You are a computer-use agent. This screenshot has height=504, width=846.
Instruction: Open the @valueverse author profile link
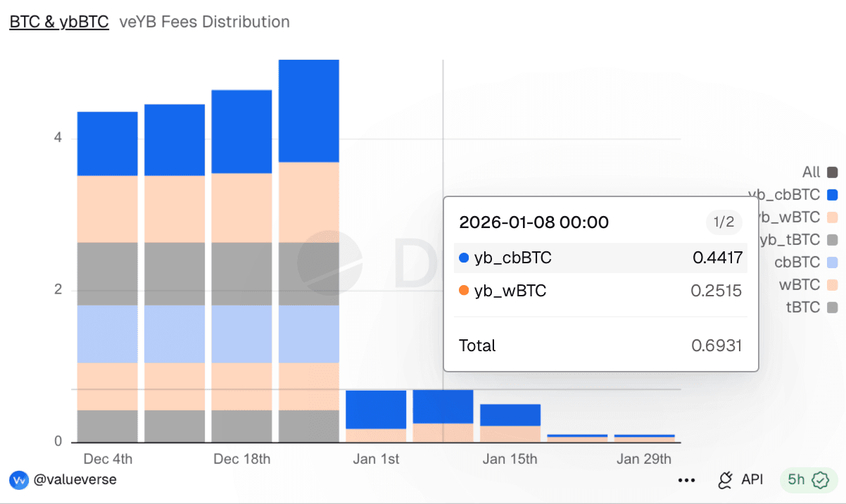pos(75,480)
